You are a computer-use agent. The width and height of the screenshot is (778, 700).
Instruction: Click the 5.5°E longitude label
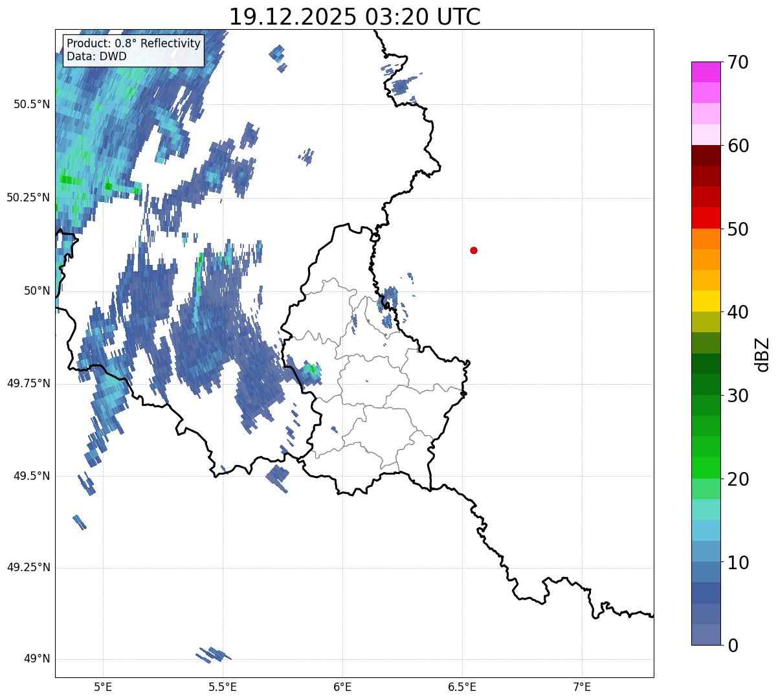point(223,687)
